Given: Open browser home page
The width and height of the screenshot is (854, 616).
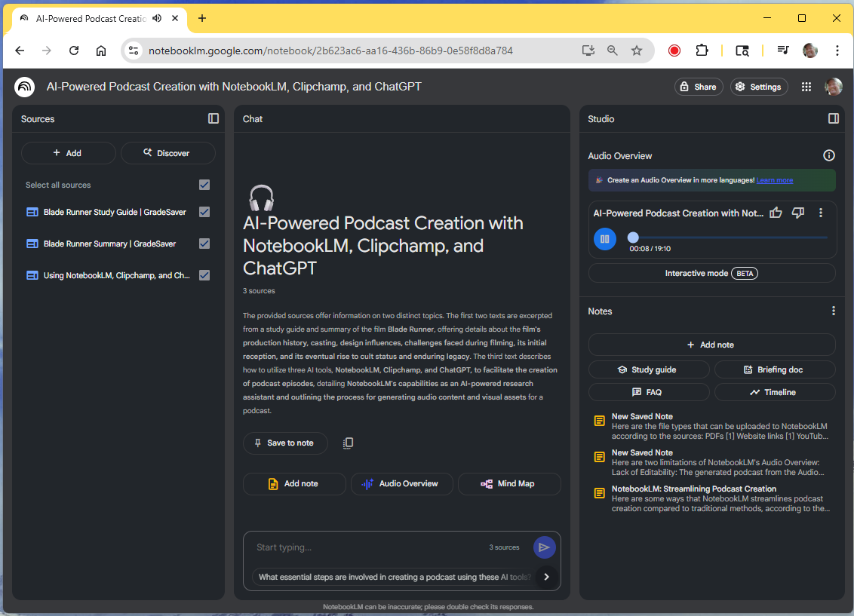Looking at the screenshot, I should tap(101, 51).
